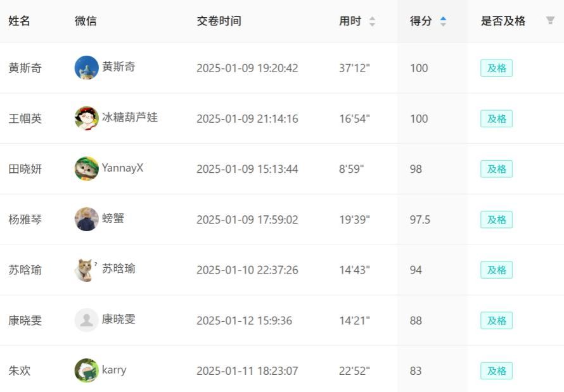
Task: Click karry's avatar image
Action: point(86,370)
